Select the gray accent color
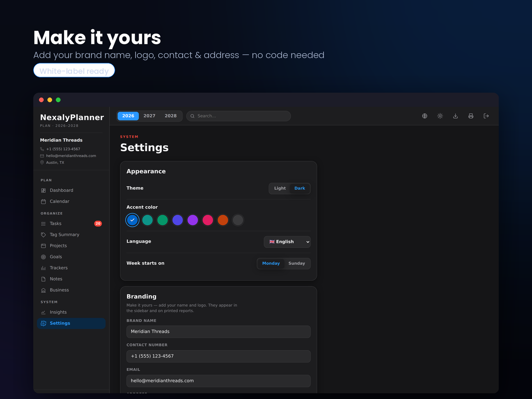The height and width of the screenshot is (399, 532). pyautogui.click(x=238, y=220)
